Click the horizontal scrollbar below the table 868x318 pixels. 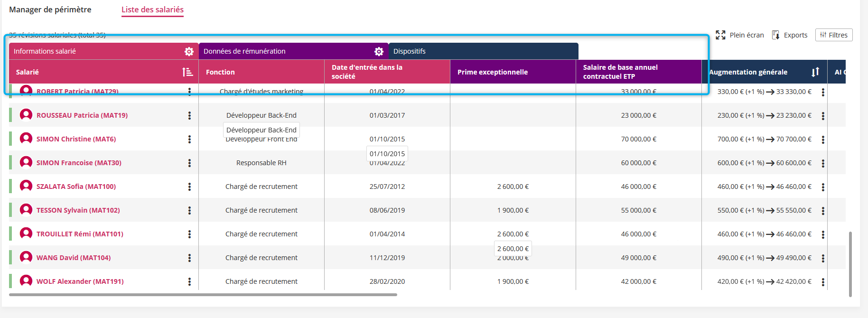(203, 295)
